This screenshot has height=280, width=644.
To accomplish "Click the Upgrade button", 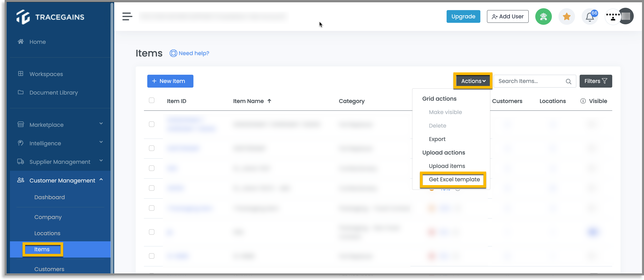I will [463, 17].
